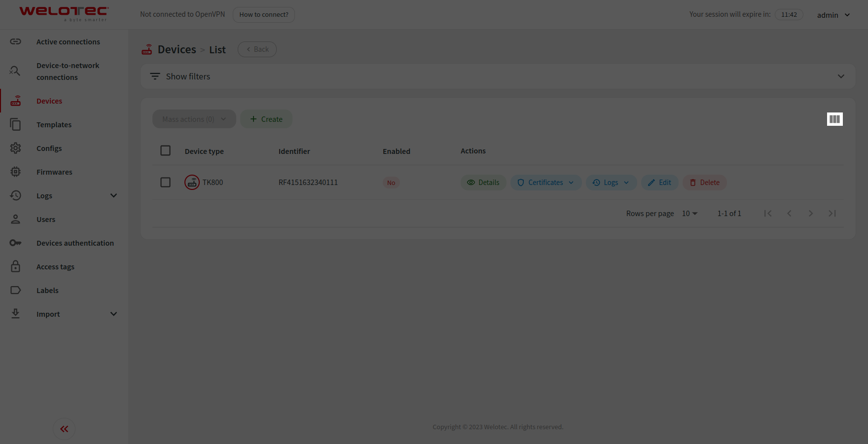
Task: Open Templates in the sidebar
Action: pos(54,125)
